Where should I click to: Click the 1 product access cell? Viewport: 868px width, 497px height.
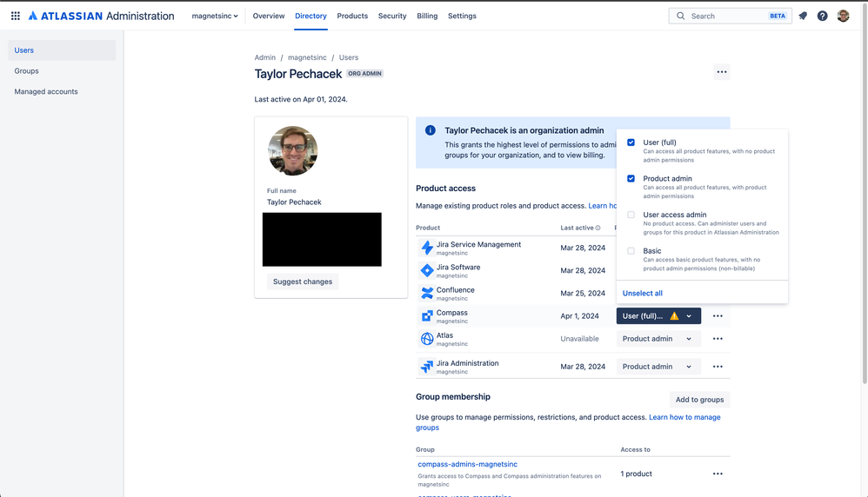click(x=636, y=474)
